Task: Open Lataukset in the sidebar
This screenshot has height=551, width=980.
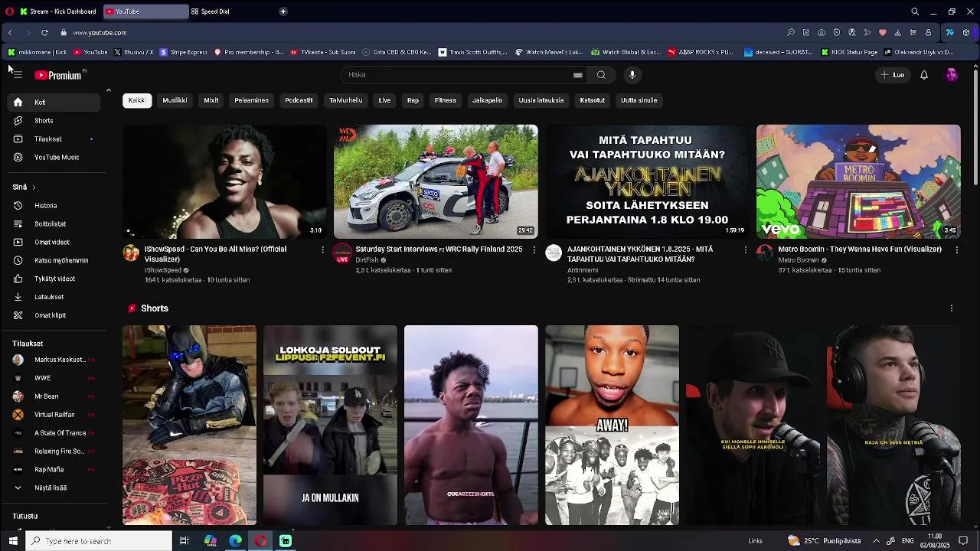Action: pos(54,297)
